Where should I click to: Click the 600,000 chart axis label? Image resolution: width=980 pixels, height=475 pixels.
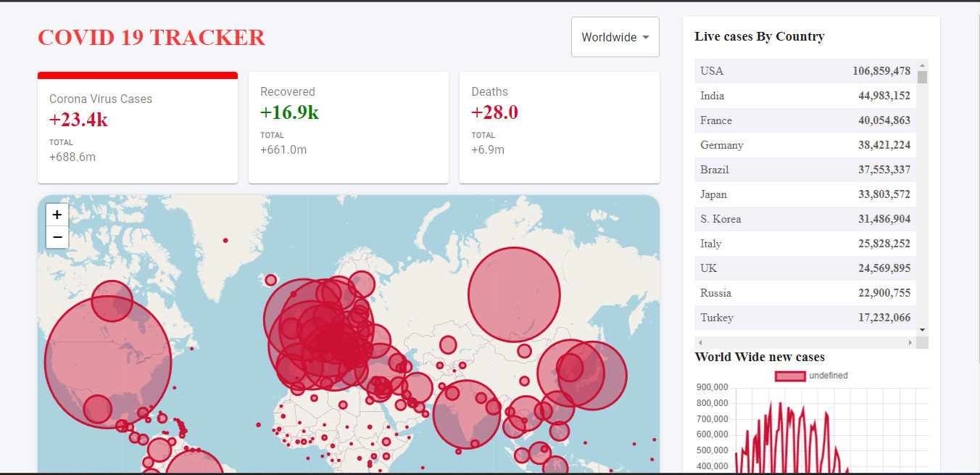pyautogui.click(x=713, y=434)
